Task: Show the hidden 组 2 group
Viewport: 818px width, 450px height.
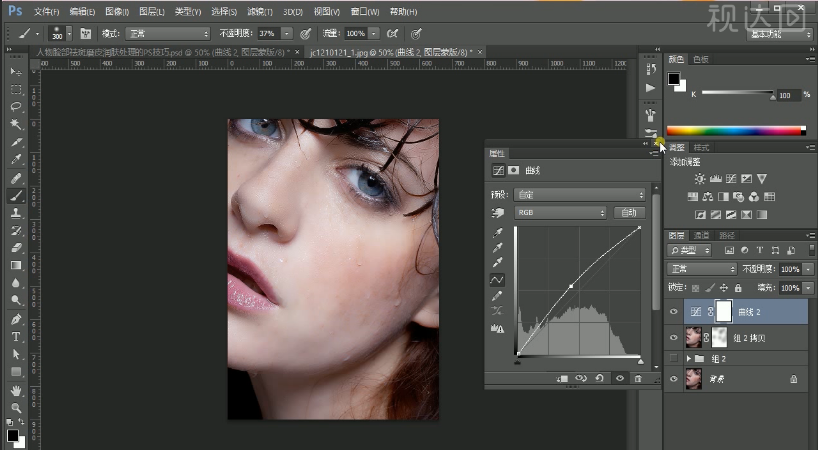Action: (x=673, y=358)
